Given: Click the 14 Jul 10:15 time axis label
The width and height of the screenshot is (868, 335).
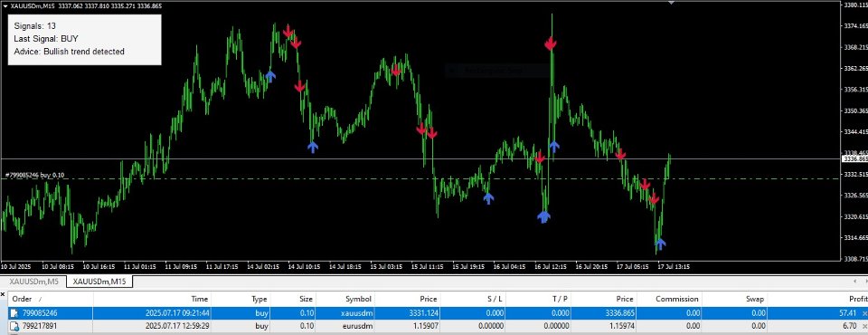Looking at the screenshot, I should (305, 267).
